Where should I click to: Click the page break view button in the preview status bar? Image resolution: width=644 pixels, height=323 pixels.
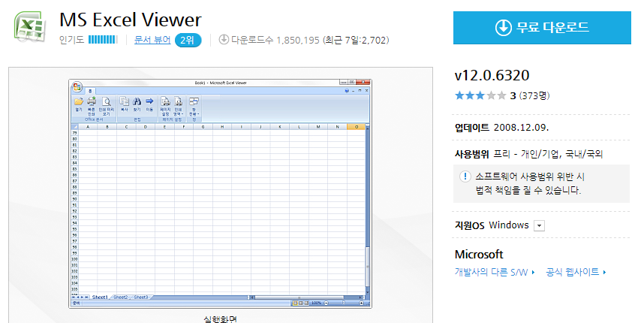click(306, 303)
